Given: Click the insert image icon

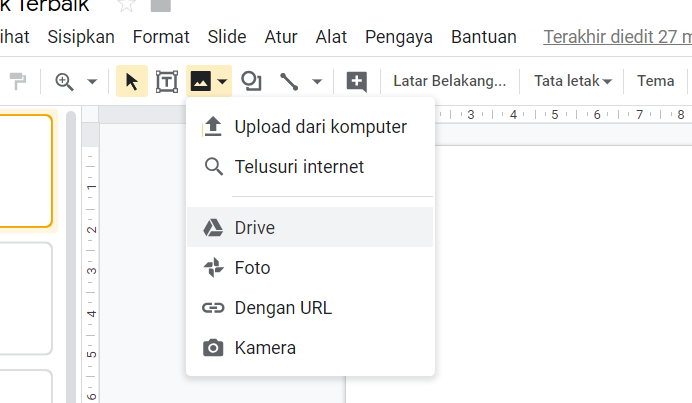Looking at the screenshot, I should pyautogui.click(x=200, y=81).
